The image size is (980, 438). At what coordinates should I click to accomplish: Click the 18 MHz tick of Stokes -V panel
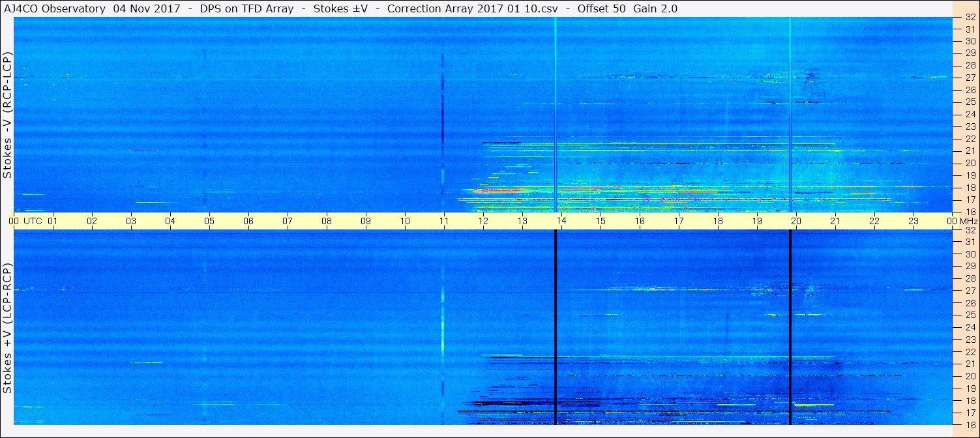(970, 187)
